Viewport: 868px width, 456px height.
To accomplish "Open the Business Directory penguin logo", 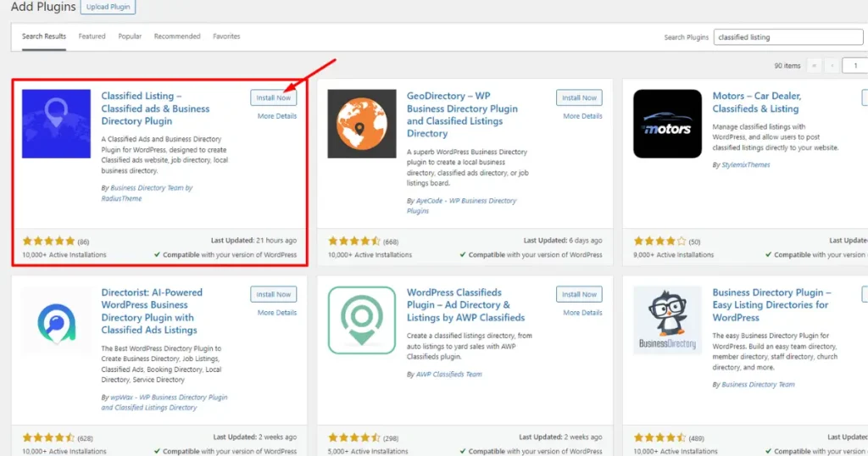I will (667, 320).
